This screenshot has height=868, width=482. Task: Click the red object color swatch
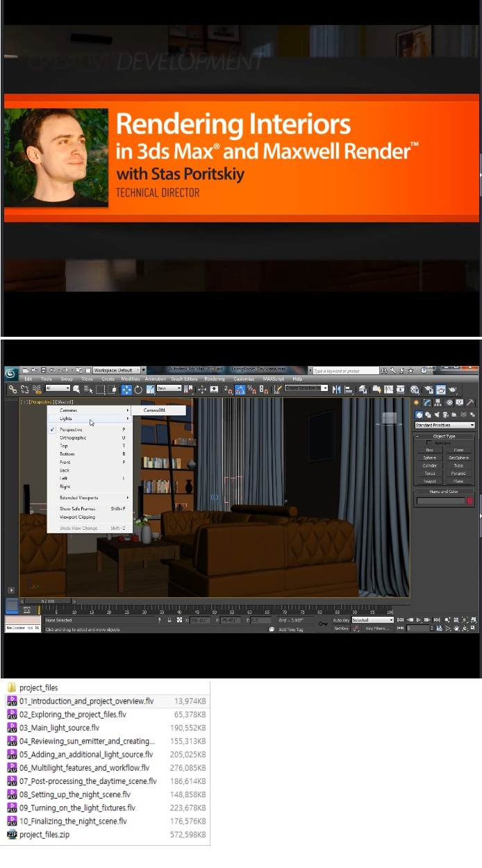469,501
